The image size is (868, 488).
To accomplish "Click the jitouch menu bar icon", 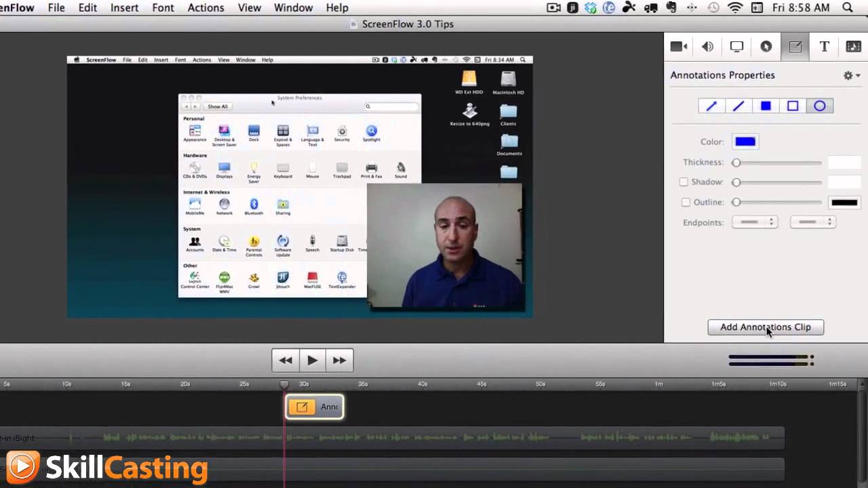I will [572, 7].
